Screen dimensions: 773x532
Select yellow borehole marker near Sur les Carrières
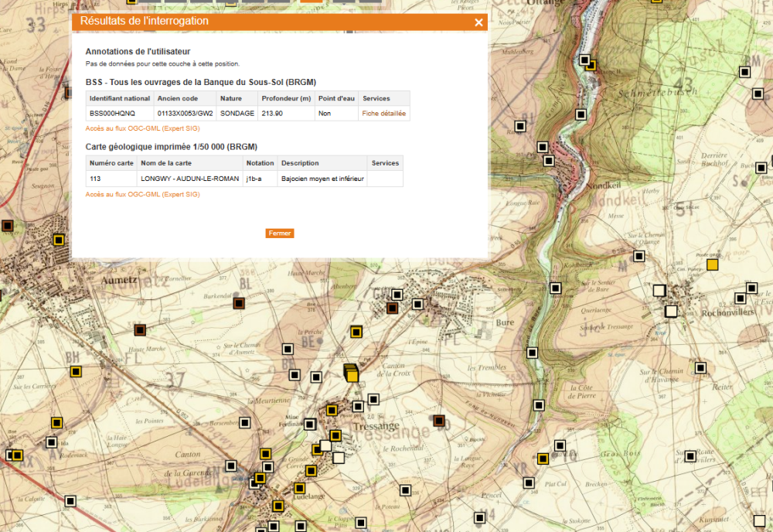(76, 371)
